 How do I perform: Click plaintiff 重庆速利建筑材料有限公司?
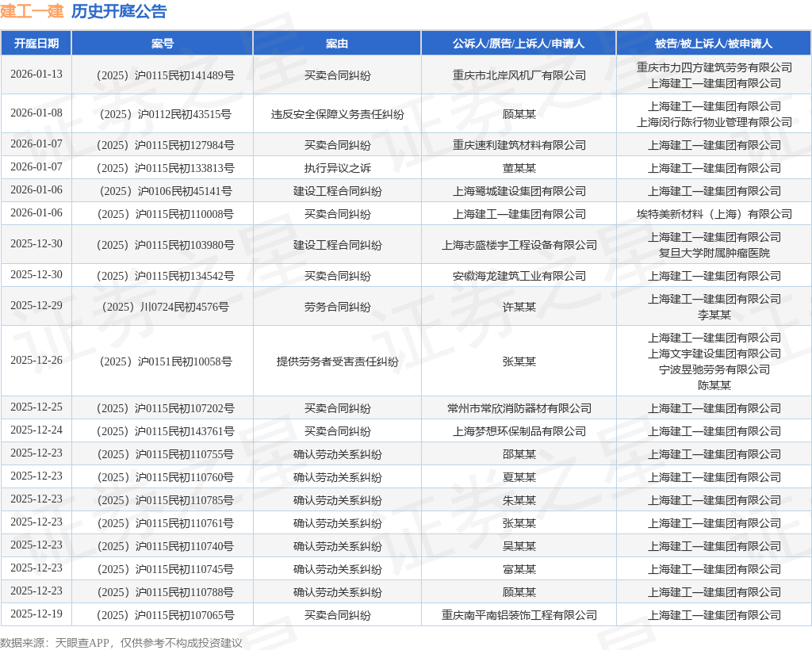click(x=519, y=145)
